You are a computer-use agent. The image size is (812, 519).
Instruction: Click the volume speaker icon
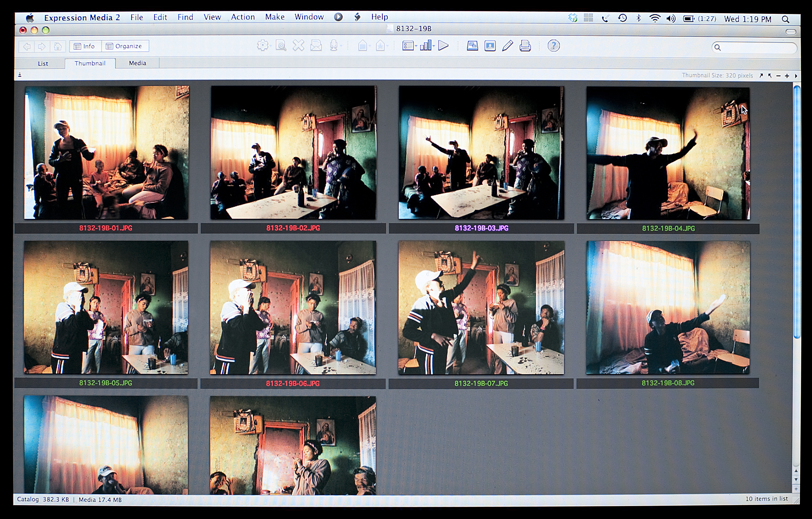[x=671, y=19]
